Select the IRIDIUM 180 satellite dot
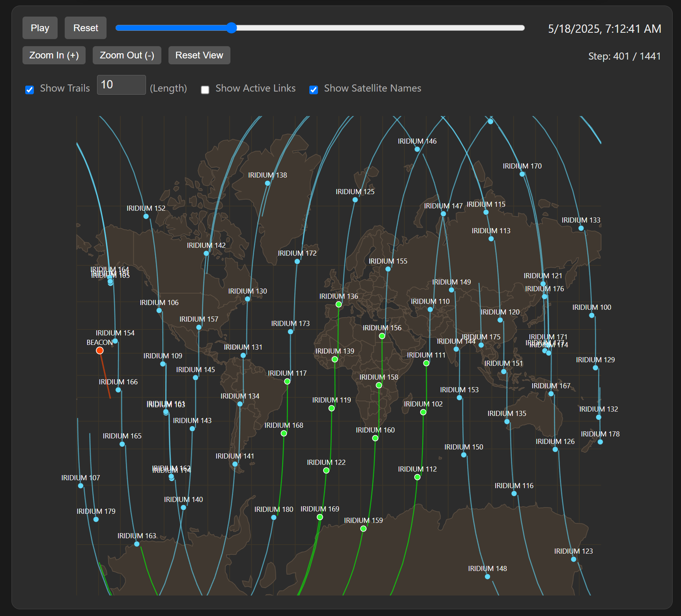This screenshot has height=616, width=681. [274, 517]
